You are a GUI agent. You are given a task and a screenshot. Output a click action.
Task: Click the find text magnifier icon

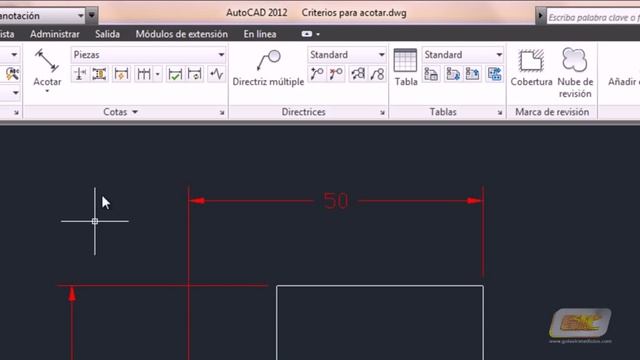click(x=12, y=74)
